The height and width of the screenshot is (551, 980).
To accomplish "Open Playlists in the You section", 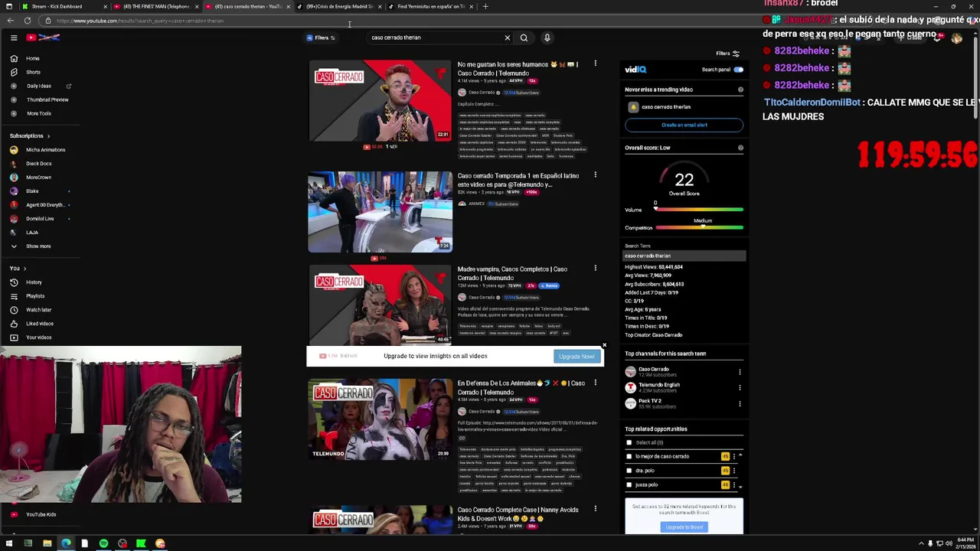I will click(34, 296).
